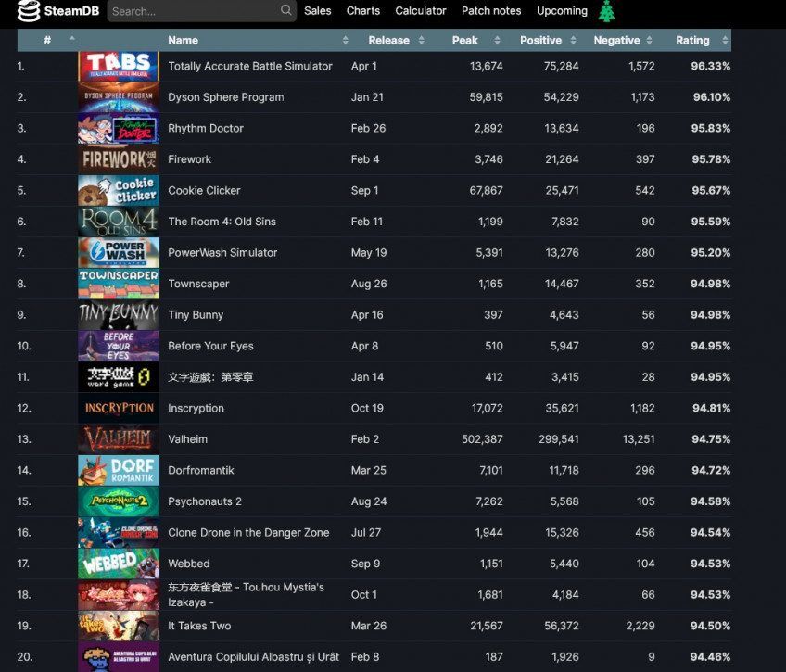Select Valheim's positive count 299,541
The width and height of the screenshot is (786, 672).
558,439
